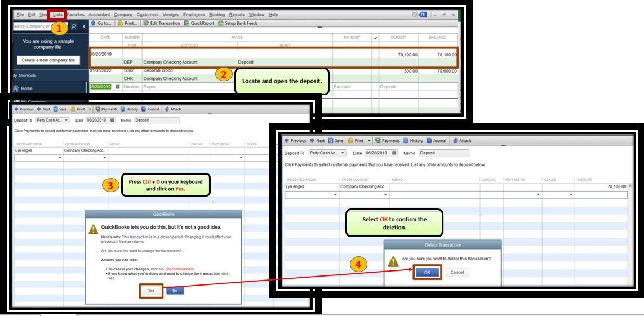
Task: Open the Help menu
Action: coord(273,15)
